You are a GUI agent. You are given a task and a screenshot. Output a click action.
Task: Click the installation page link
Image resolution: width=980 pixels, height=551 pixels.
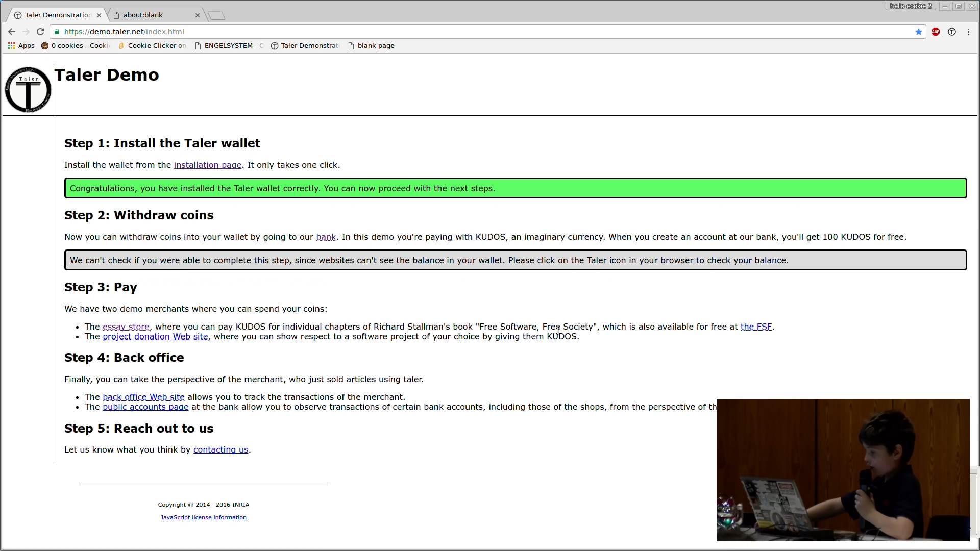coord(207,165)
